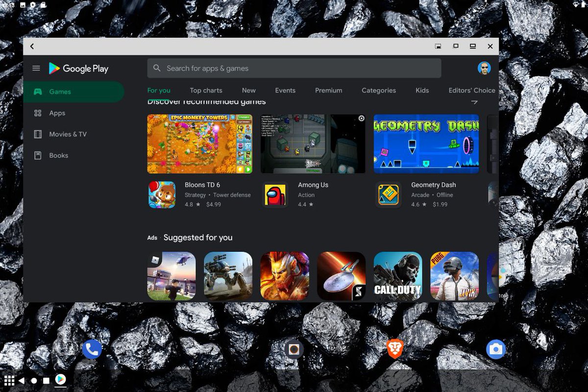Open the navigation hamburger menu
Image resolution: width=588 pixels, height=392 pixels.
click(36, 68)
